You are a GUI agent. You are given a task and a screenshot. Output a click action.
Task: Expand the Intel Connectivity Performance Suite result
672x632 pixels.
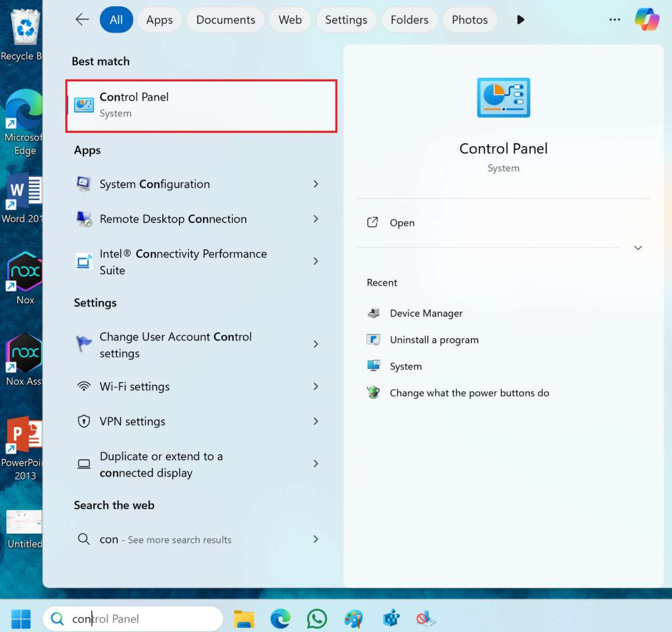click(316, 261)
